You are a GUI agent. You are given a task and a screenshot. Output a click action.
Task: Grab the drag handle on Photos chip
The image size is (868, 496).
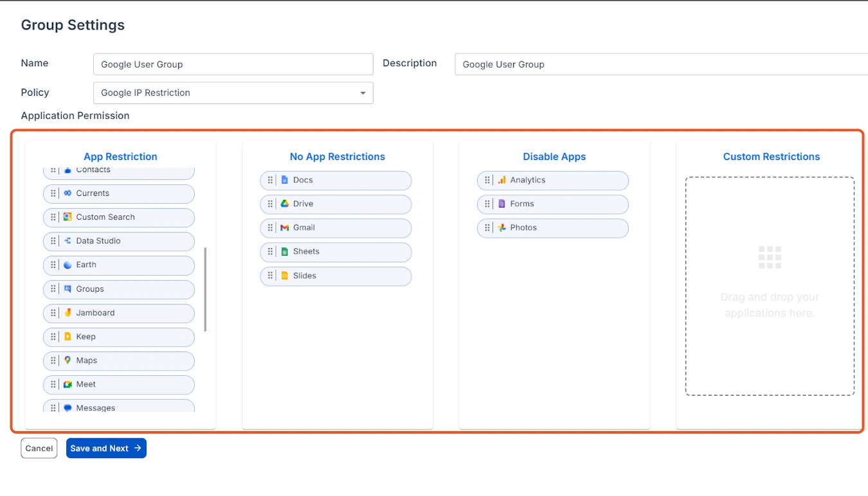pos(487,227)
